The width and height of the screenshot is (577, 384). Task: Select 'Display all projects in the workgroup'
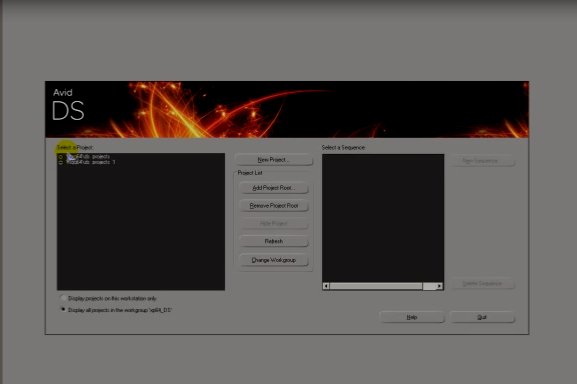click(x=63, y=310)
